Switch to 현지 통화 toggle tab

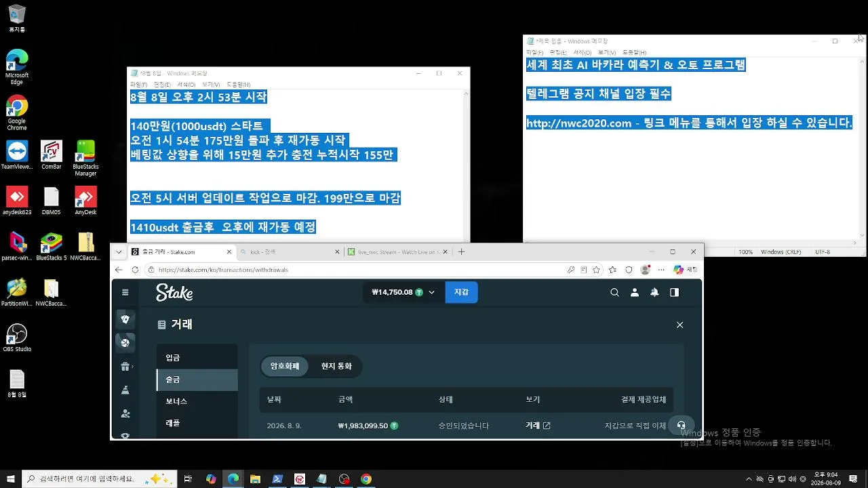point(336,366)
